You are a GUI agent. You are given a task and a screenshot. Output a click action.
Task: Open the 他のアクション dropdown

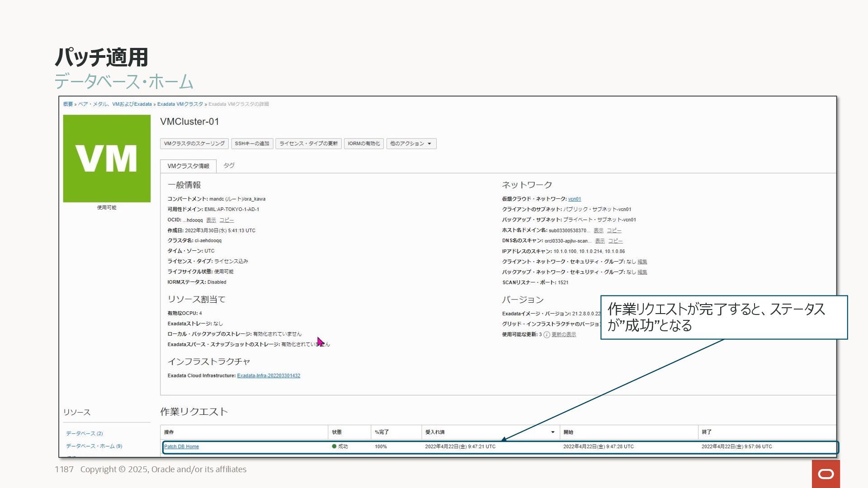coord(411,144)
